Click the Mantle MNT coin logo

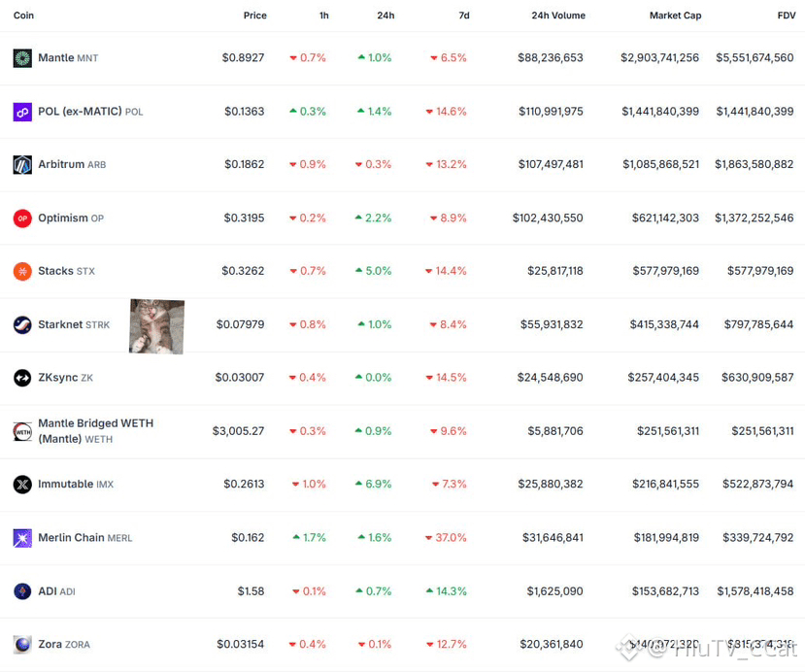(22, 58)
